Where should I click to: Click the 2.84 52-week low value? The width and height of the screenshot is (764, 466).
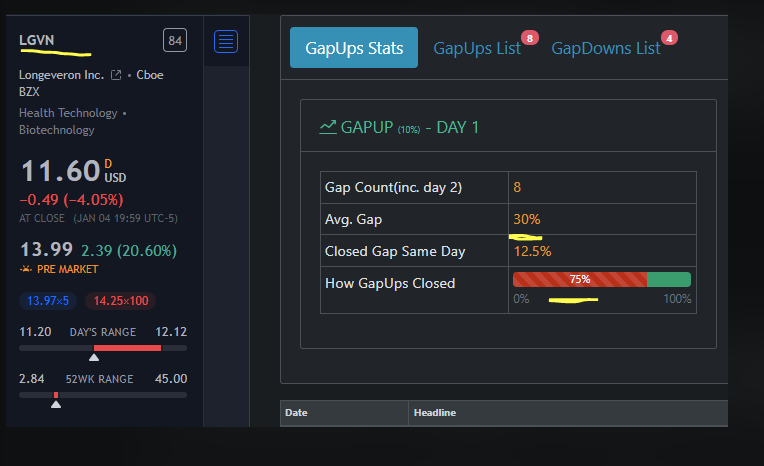coord(31,379)
